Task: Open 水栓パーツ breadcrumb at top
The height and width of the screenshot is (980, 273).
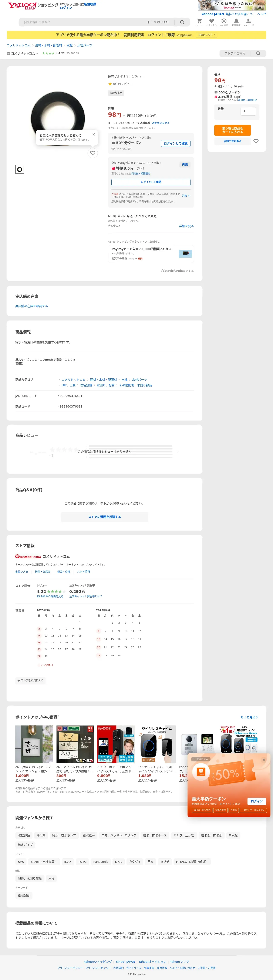Action: tap(84, 45)
